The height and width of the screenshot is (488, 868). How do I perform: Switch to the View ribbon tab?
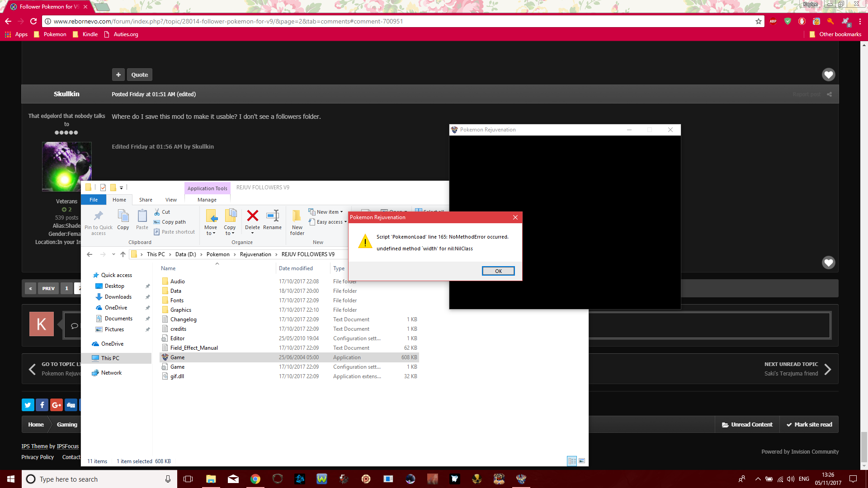pyautogui.click(x=171, y=200)
